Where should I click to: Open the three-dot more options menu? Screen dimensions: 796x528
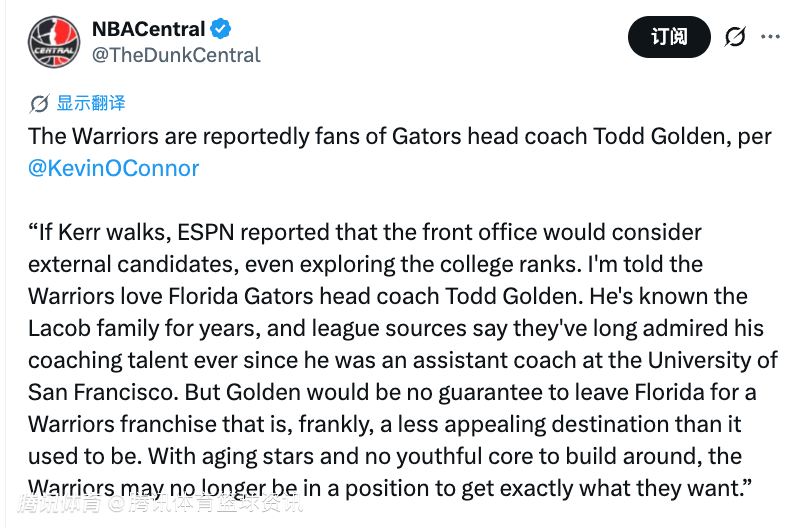click(x=770, y=37)
